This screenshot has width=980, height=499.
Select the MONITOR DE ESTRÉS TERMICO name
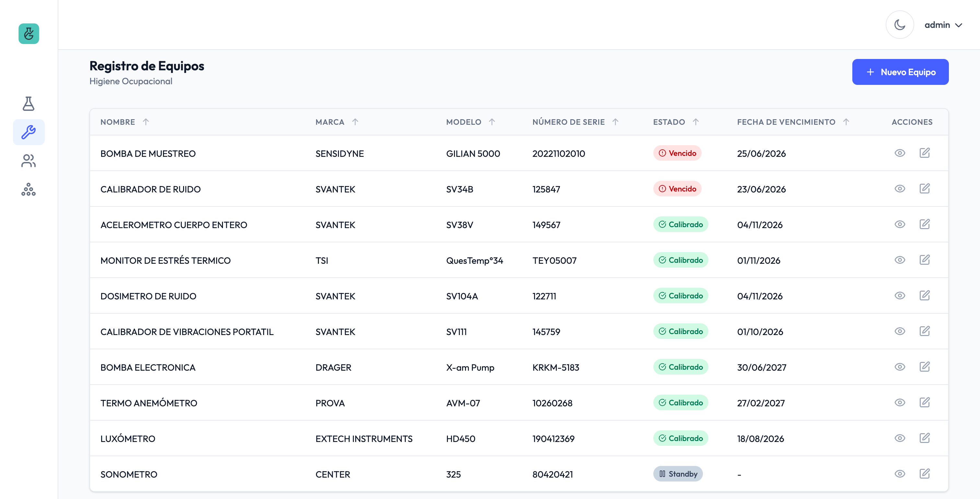tap(166, 261)
